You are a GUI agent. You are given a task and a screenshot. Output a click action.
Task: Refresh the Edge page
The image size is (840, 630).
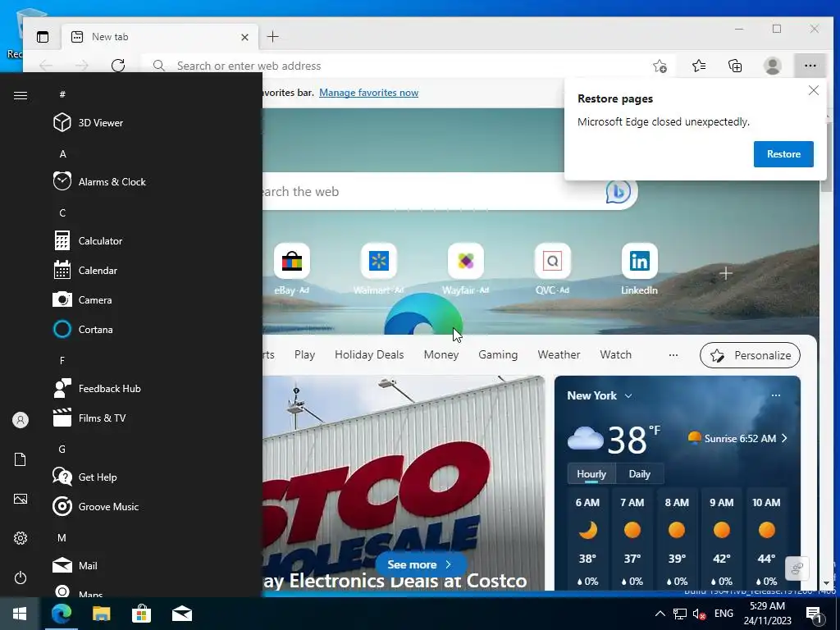point(118,66)
